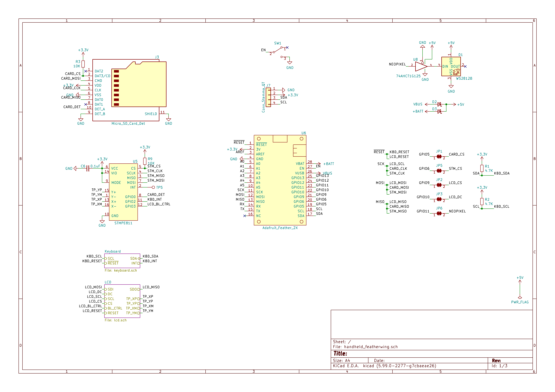555x392 pixels.
Task: Click the 'Micro_SD_Card_Det' value text
Action: [128, 123]
